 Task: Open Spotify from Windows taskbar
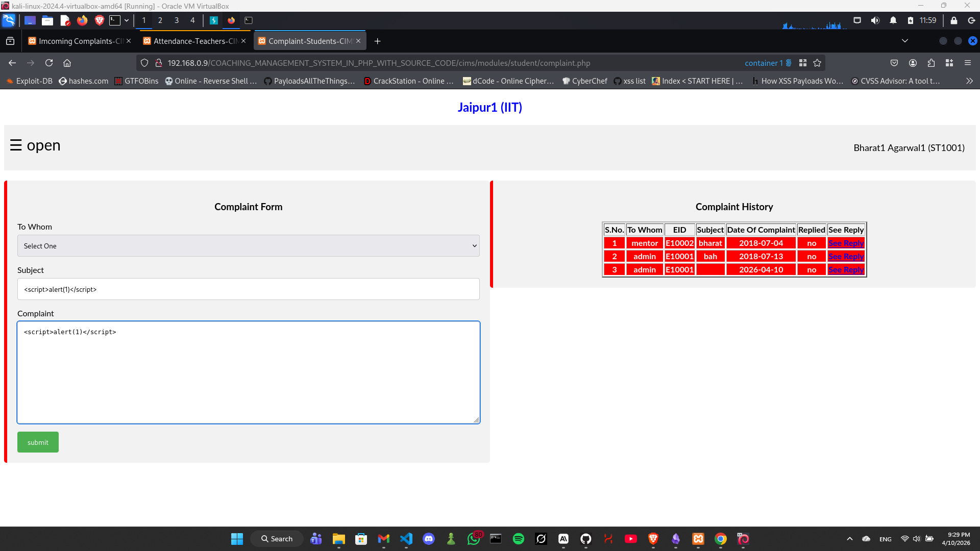[518, 539]
